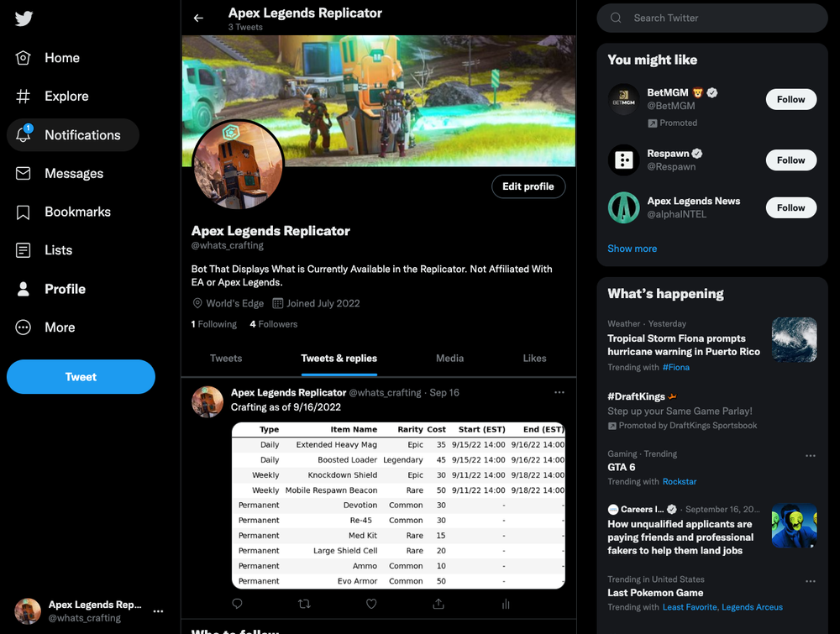
Task: Open the More options menu in sidebar
Action: click(45, 327)
